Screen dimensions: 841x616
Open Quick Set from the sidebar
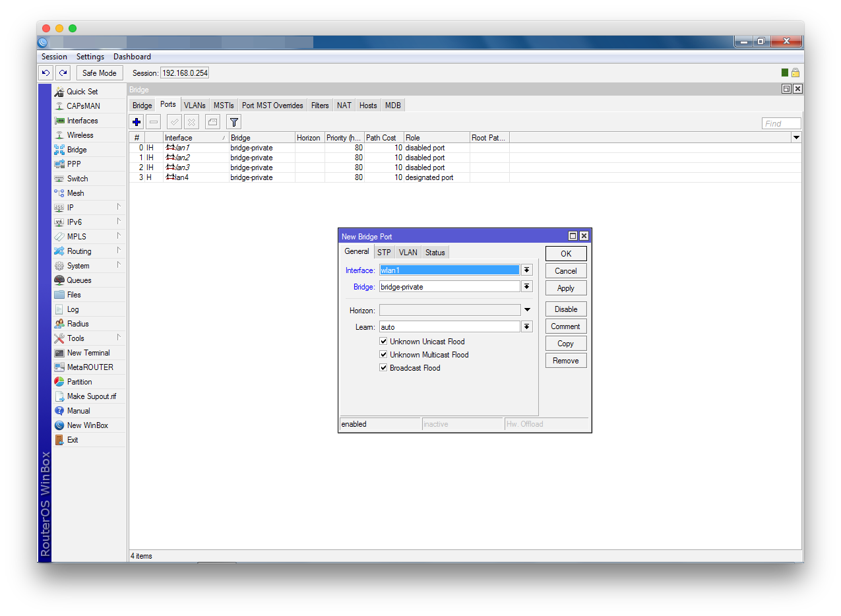[x=82, y=92]
